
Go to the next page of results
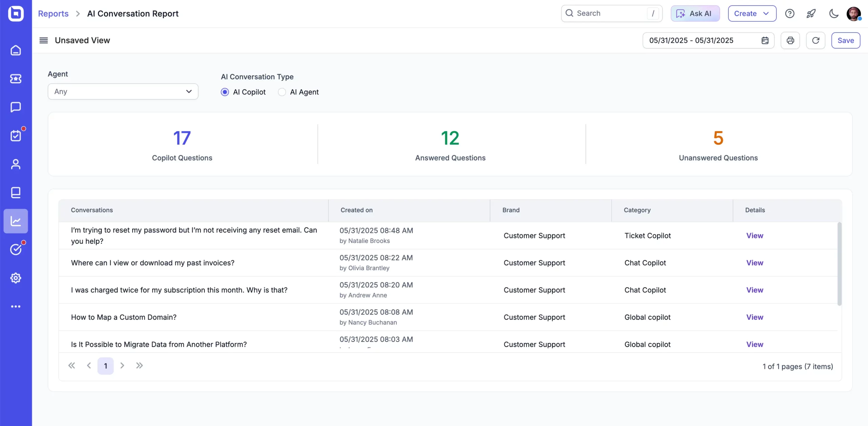click(122, 366)
